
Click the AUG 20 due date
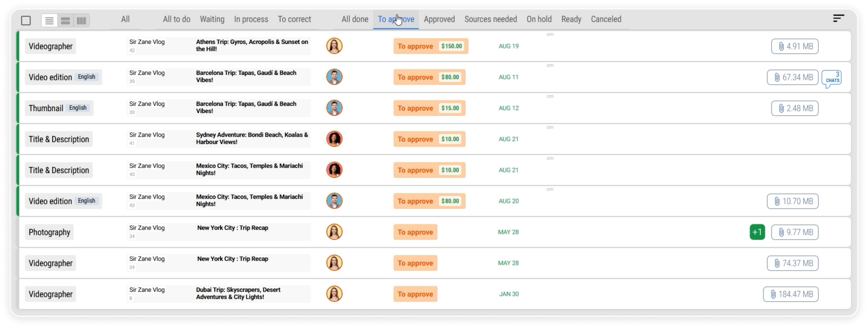coord(508,201)
